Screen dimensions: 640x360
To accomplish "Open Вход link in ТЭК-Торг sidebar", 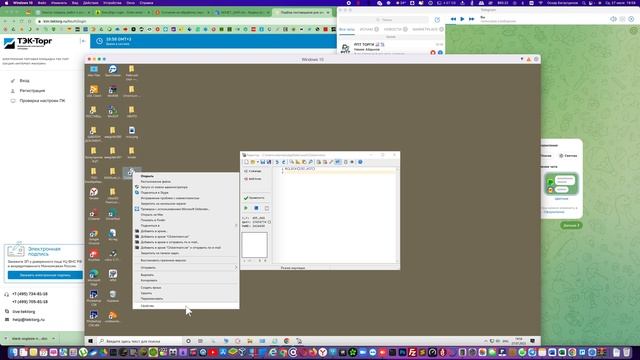I will [24, 81].
